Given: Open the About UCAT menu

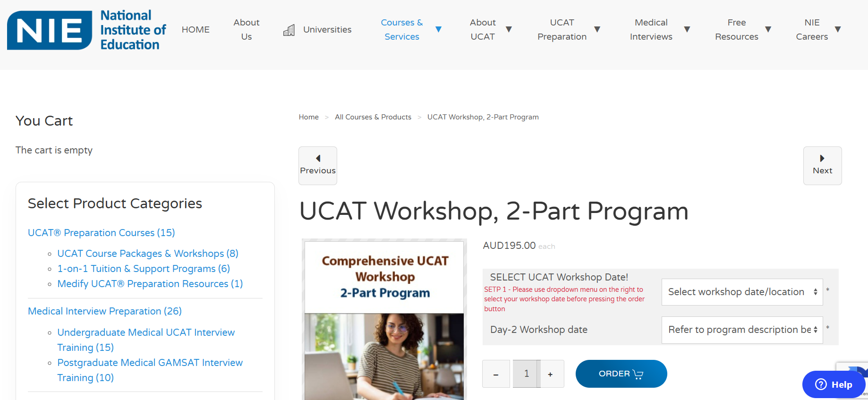Looking at the screenshot, I should click(483, 29).
